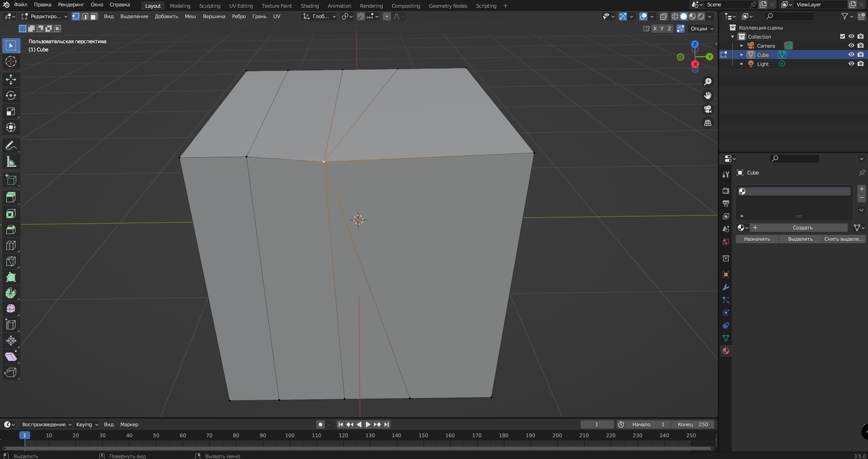Screen dimensions: 868x459
Task: Select the Annotate pencil tool
Action: pos(11,146)
